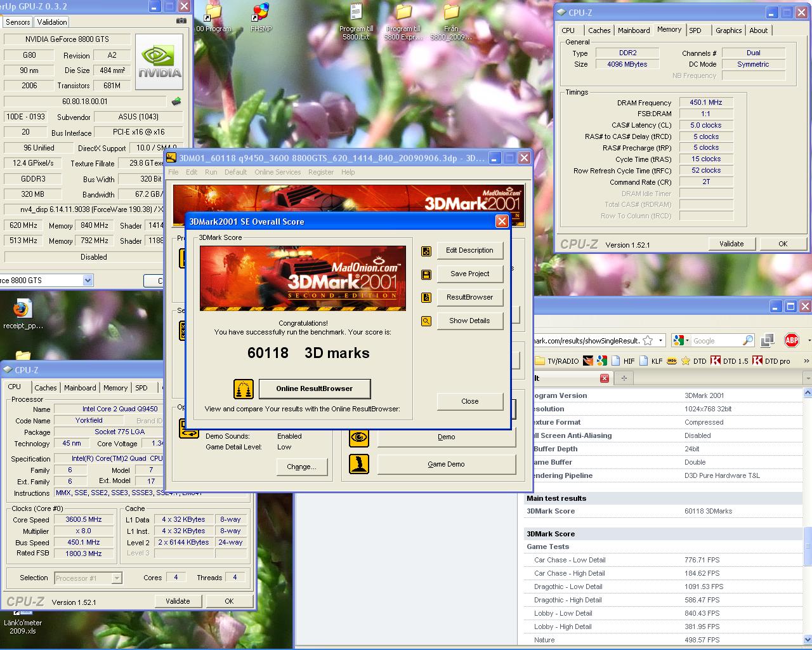Viewport: 812px width, 650px height.
Task: Open the KLF bookmark
Action: click(x=651, y=361)
